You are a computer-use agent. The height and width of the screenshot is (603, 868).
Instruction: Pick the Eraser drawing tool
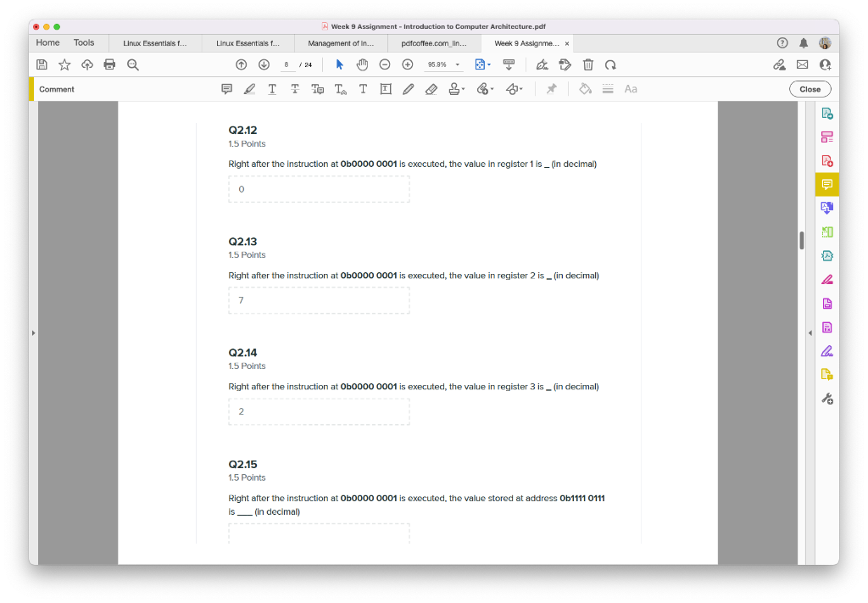tap(431, 89)
